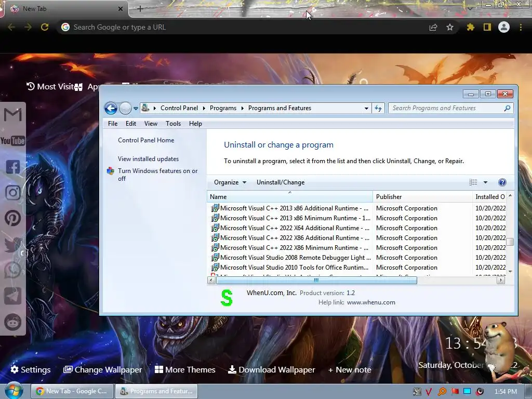Bookmark this tab with the star icon
The width and height of the screenshot is (532, 399).
click(450, 27)
